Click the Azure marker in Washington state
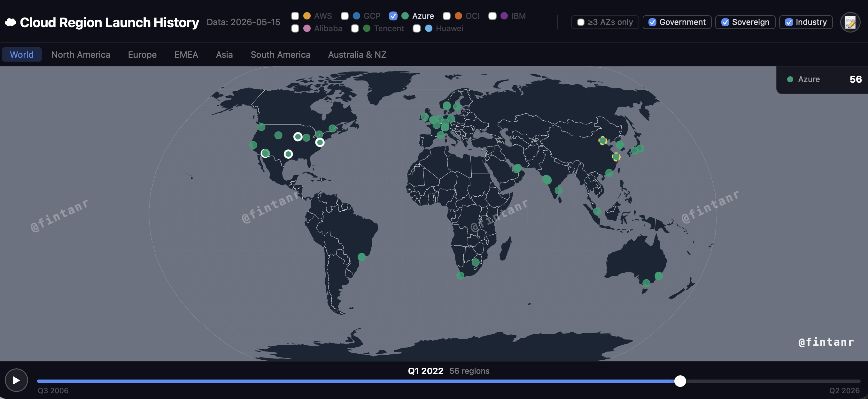The width and height of the screenshot is (868, 399). (261, 127)
